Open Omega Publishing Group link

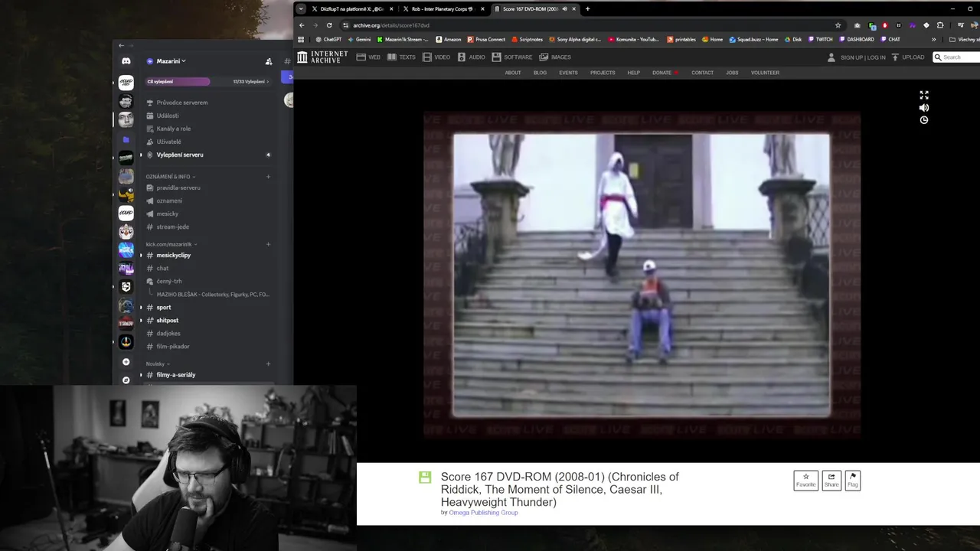[x=483, y=513]
